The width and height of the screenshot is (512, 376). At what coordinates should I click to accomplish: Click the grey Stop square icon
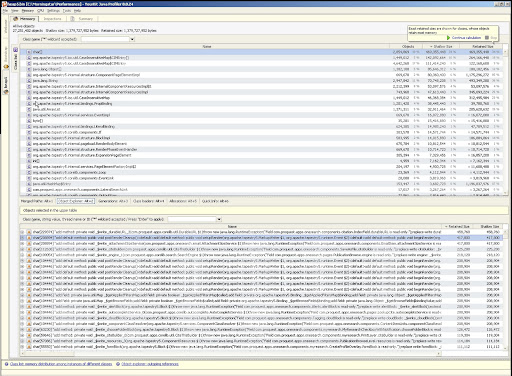tap(487, 38)
